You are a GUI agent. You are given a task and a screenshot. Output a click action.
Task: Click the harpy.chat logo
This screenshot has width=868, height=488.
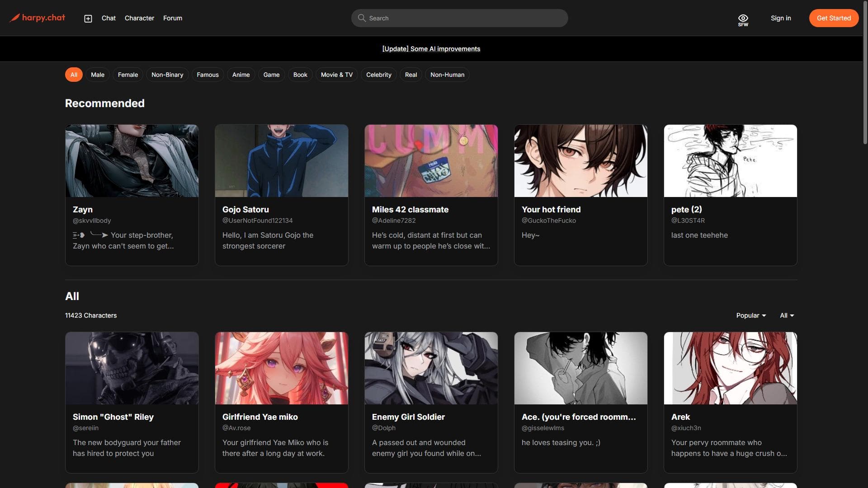click(38, 18)
